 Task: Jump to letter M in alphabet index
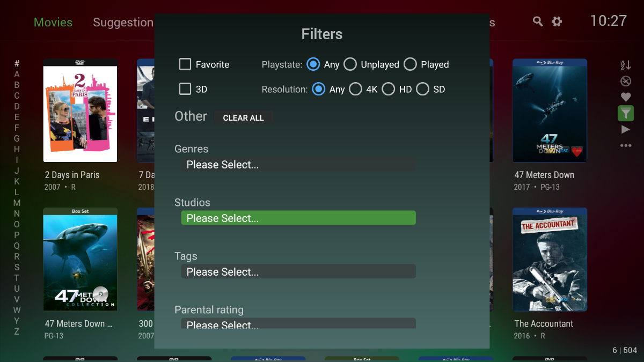(x=17, y=203)
